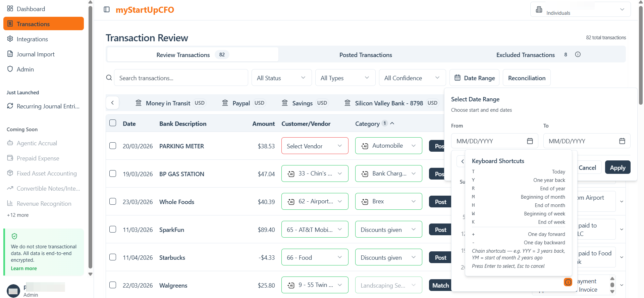This screenshot has width=644, height=298.
Task: Open 33 - Chin's vendor dropdown
Action: 315,173
